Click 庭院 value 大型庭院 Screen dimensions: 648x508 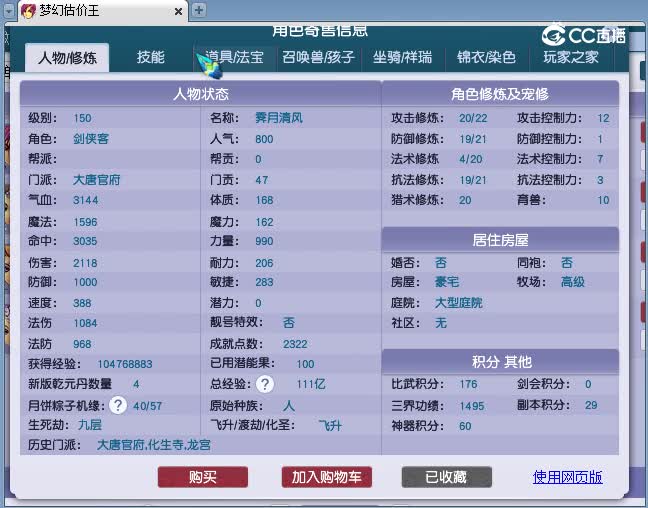459,303
